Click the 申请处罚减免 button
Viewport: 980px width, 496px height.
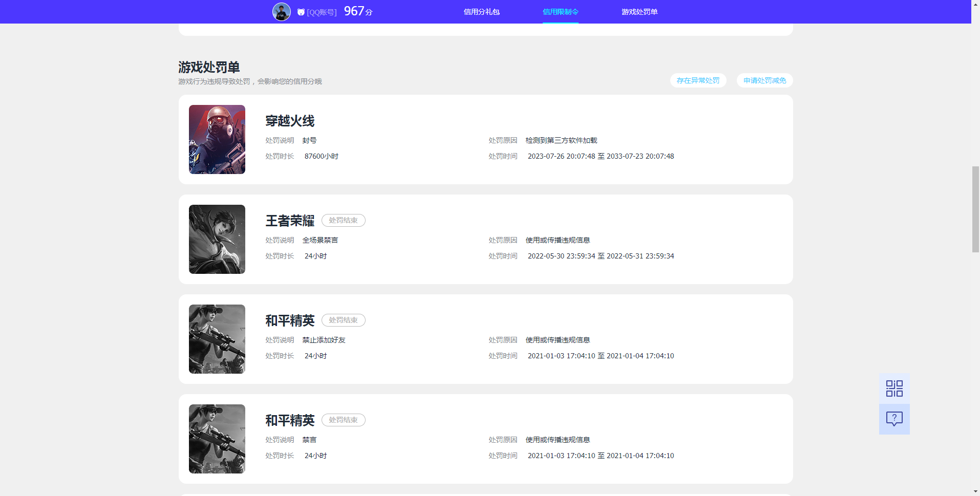pyautogui.click(x=764, y=80)
